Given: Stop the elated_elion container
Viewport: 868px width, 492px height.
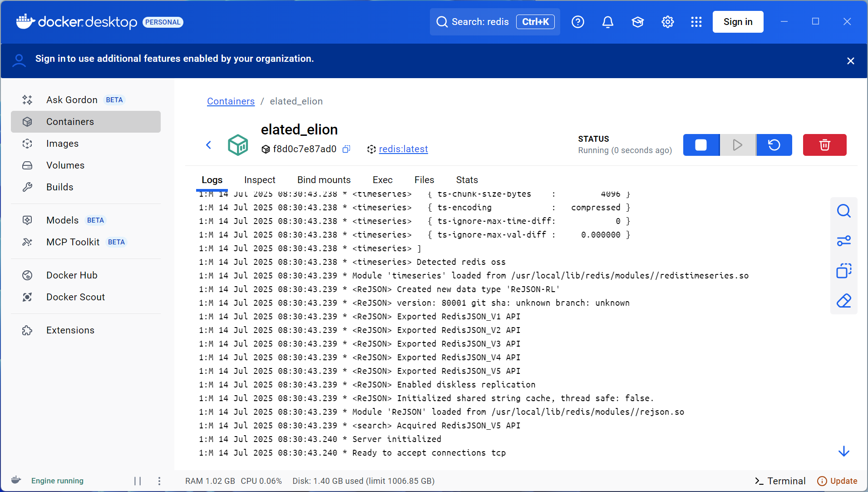Looking at the screenshot, I should click(x=701, y=145).
